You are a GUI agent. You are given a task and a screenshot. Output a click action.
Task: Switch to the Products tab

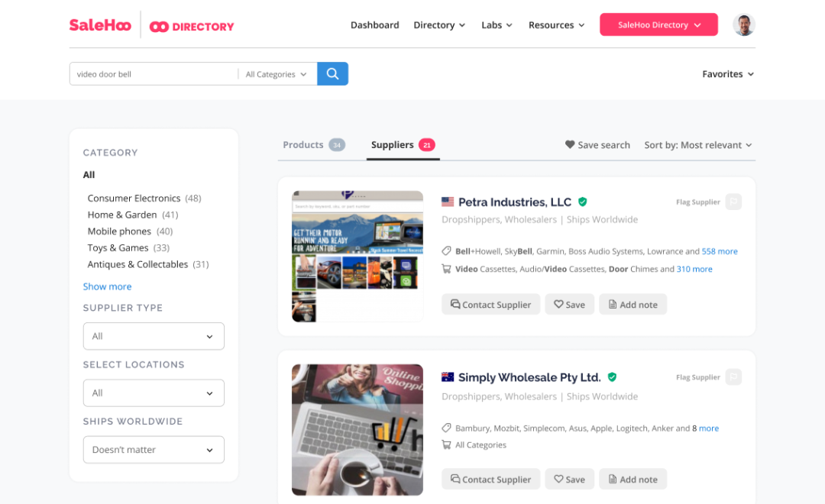(313, 145)
